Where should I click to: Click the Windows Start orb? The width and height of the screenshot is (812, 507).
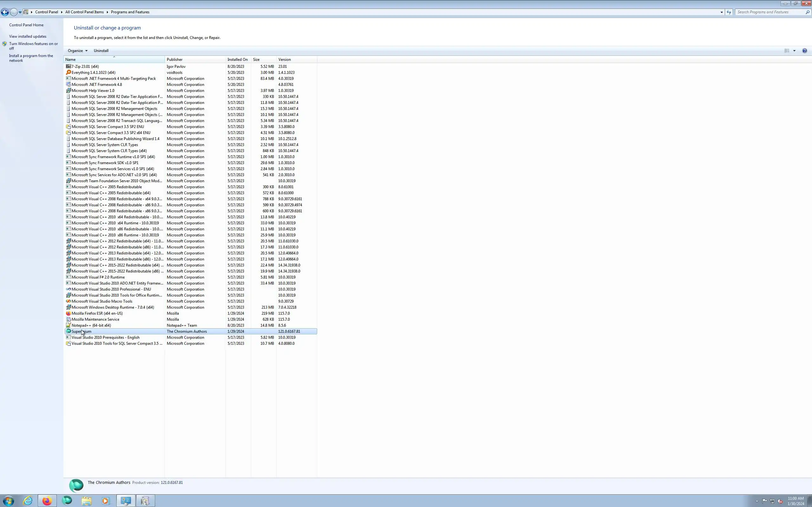coord(8,501)
